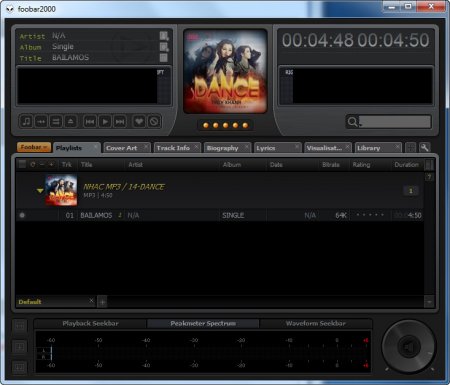Viewport: 450px width, 385px height.
Task: Set rating with the fifth orange dot
Action: (x=245, y=125)
